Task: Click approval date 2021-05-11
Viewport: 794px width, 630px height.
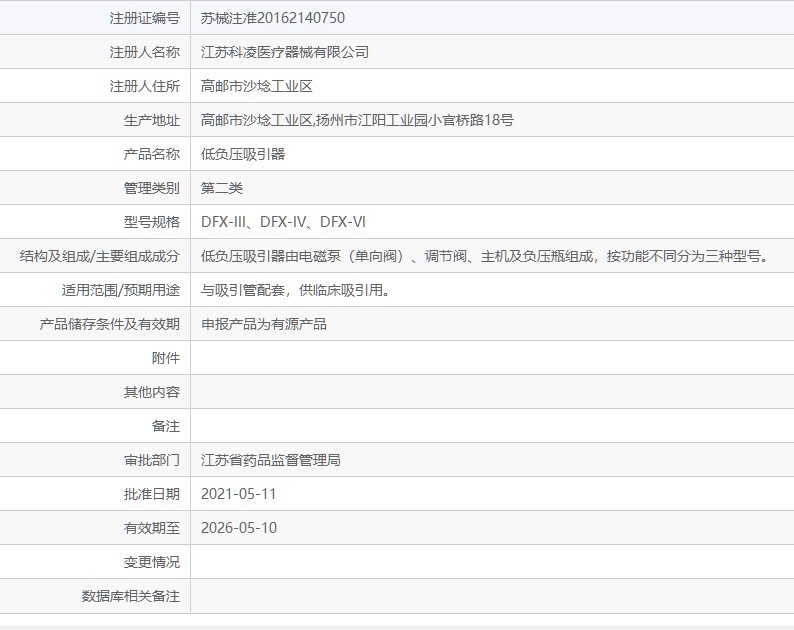Action: click(x=239, y=494)
